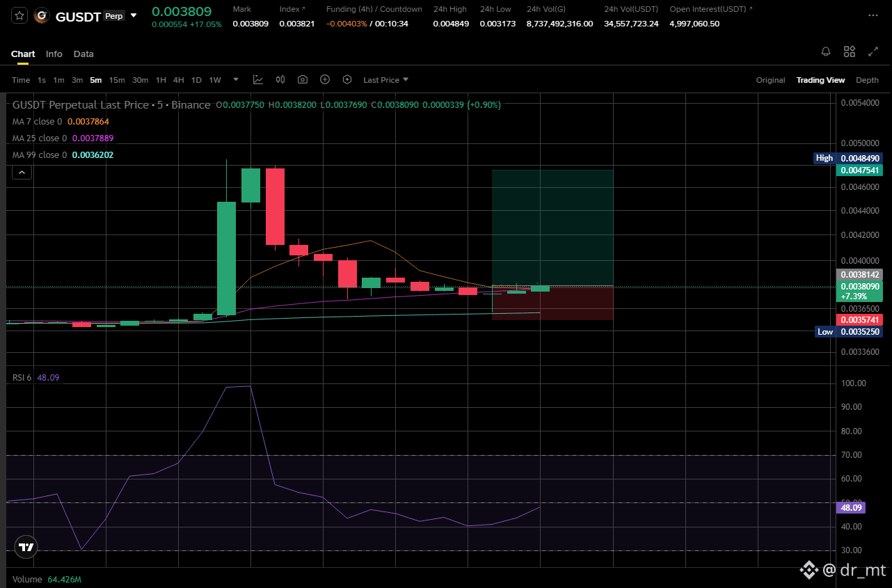Click the MA 25 close indicator legend
The image size is (892, 588).
click(x=63, y=138)
